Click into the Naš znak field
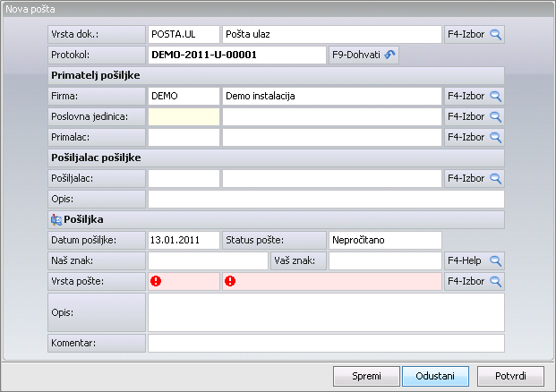 [x=208, y=260]
